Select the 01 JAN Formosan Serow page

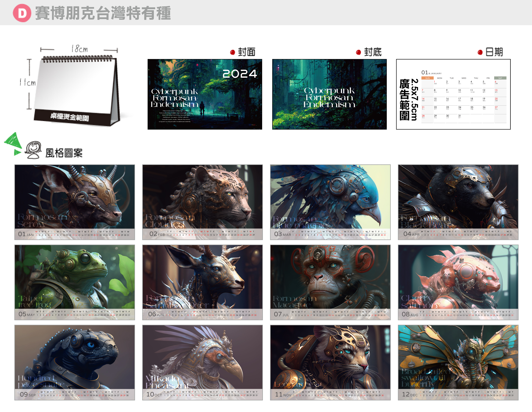tap(74, 202)
